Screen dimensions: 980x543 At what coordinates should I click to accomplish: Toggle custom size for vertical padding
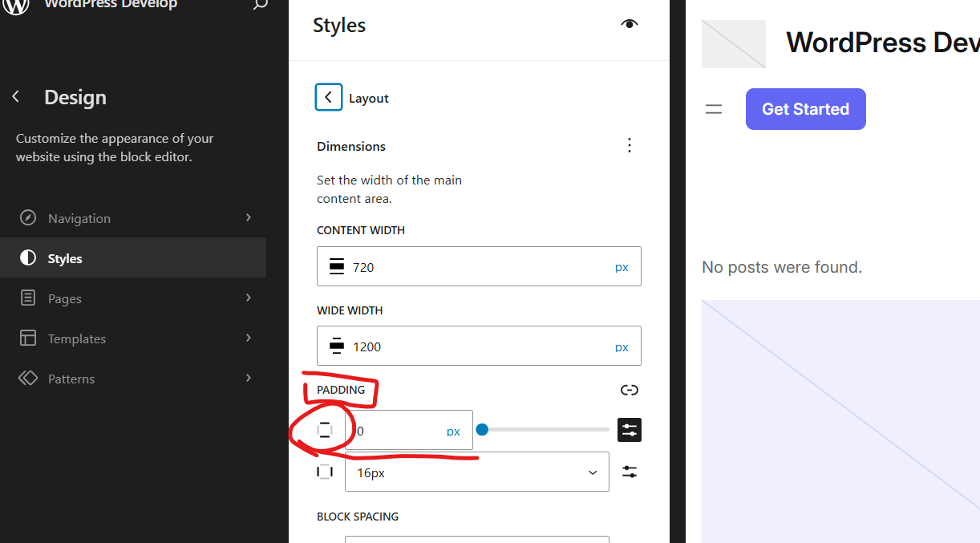[630, 430]
